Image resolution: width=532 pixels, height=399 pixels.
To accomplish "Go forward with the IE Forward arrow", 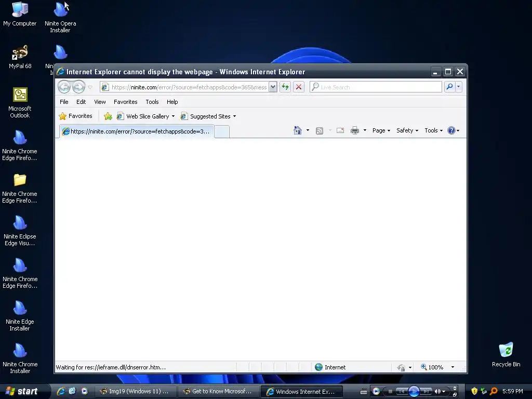I will (79, 87).
